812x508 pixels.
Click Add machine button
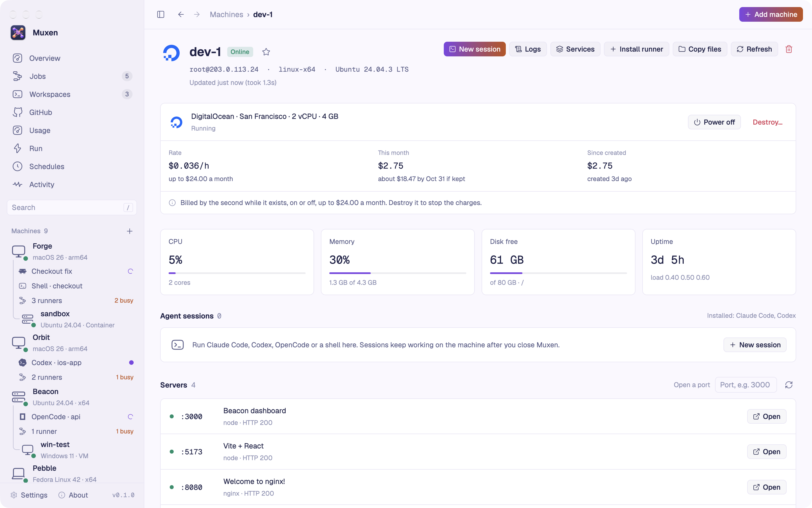point(771,14)
